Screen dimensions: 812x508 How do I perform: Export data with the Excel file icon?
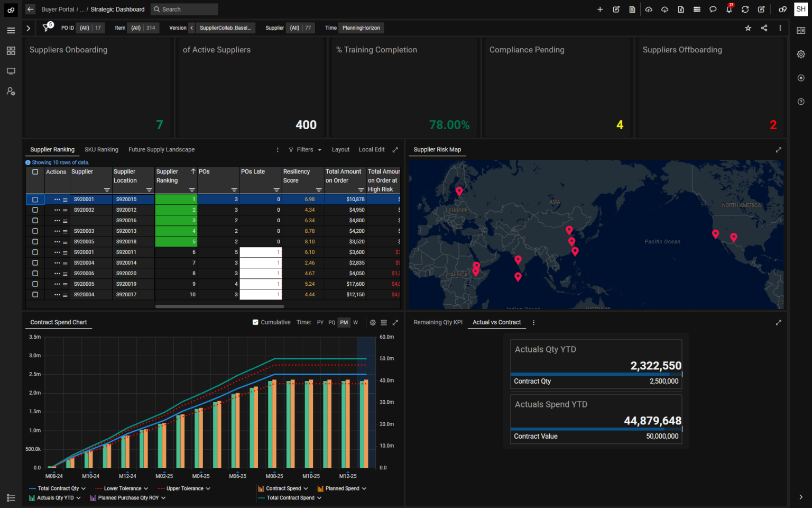point(680,9)
